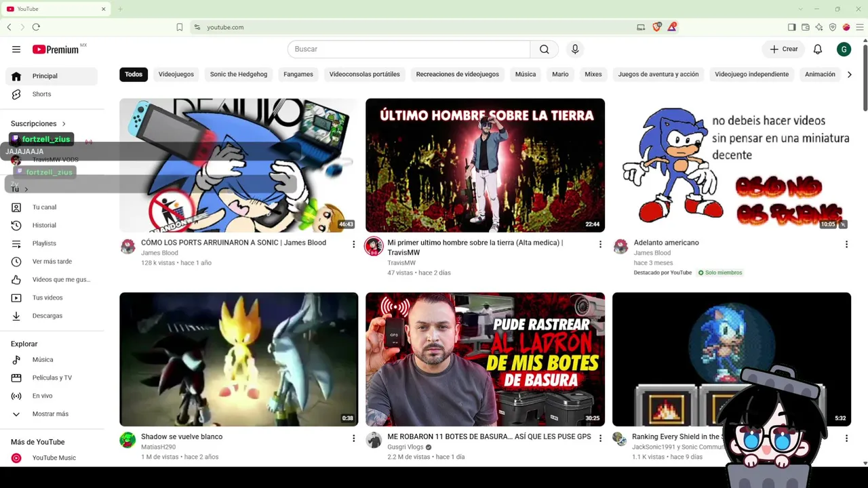Focus the Buscar search field
Image resolution: width=868 pixels, height=488 pixels.
pyautogui.click(x=409, y=49)
